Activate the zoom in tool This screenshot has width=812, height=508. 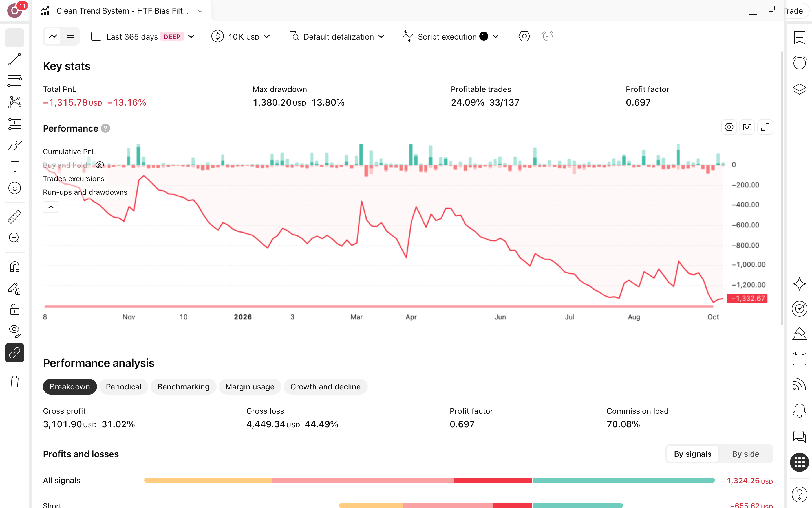point(15,238)
